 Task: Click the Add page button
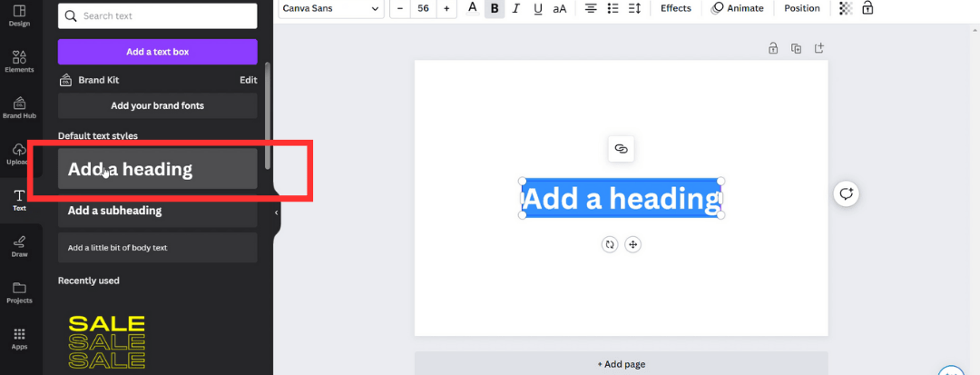coord(622,364)
